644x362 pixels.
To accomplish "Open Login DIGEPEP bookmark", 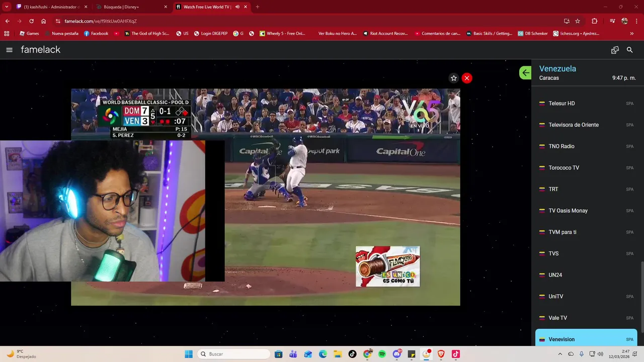I will (211, 34).
